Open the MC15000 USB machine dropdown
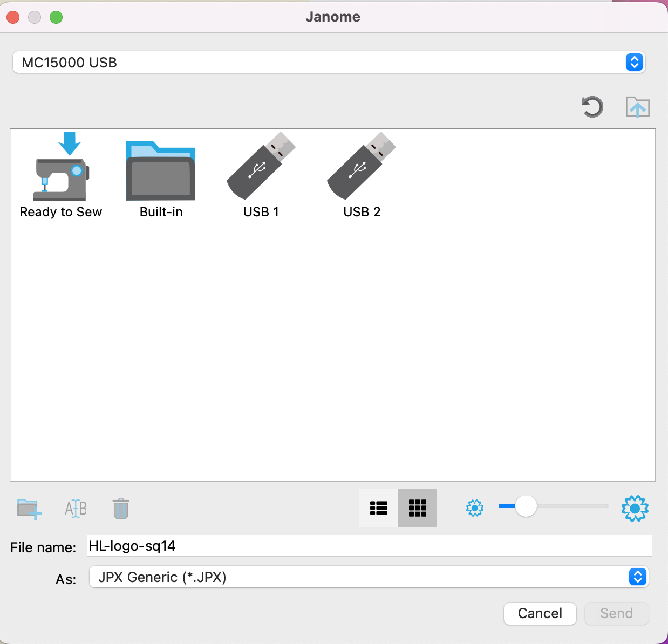Screen dimensions: 668x644 click(329, 63)
